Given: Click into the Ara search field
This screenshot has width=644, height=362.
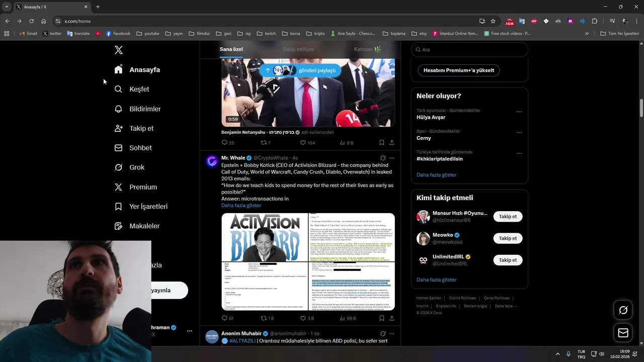Looking at the screenshot, I should [x=469, y=50].
